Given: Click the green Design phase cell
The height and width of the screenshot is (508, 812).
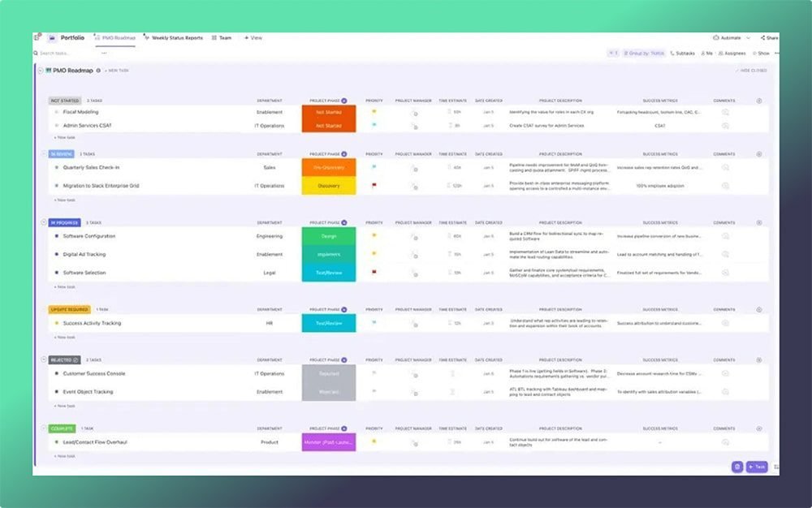Looking at the screenshot, I should 328,236.
